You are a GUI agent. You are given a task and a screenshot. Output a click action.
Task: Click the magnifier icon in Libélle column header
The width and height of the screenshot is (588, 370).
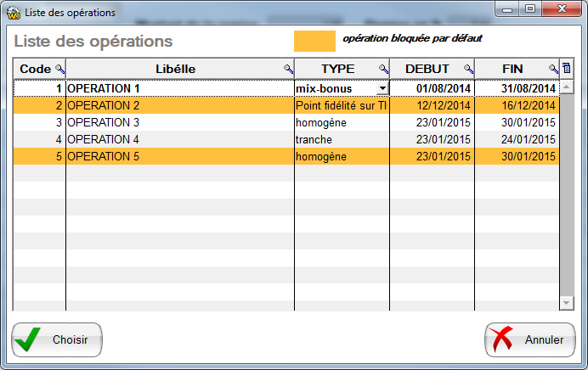coord(288,69)
